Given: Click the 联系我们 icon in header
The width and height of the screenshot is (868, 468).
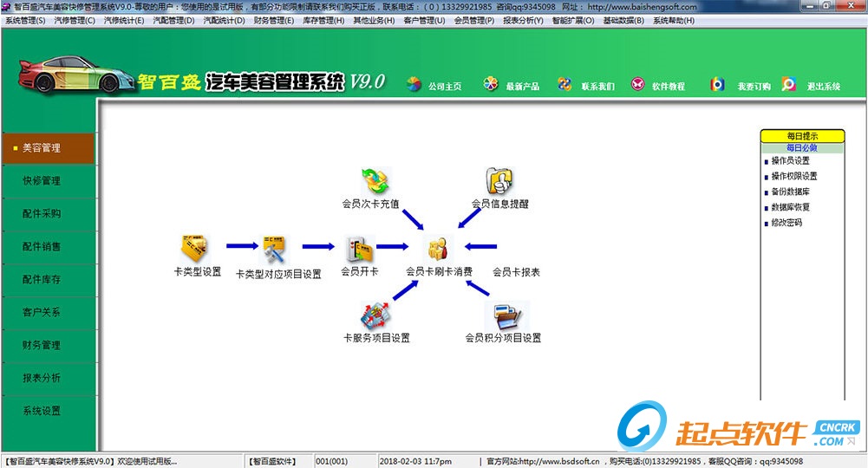Looking at the screenshot, I should tap(565, 84).
